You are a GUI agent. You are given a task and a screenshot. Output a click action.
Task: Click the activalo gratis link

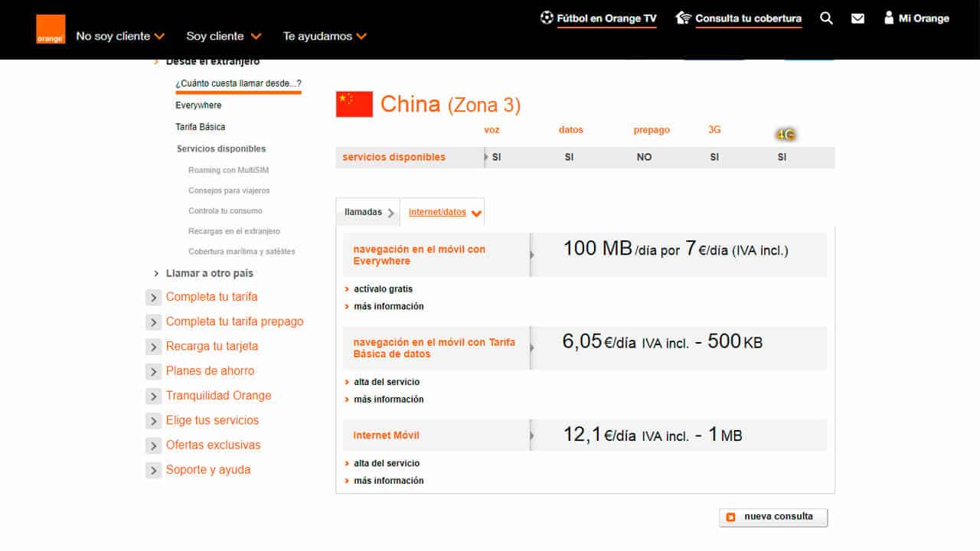383,289
